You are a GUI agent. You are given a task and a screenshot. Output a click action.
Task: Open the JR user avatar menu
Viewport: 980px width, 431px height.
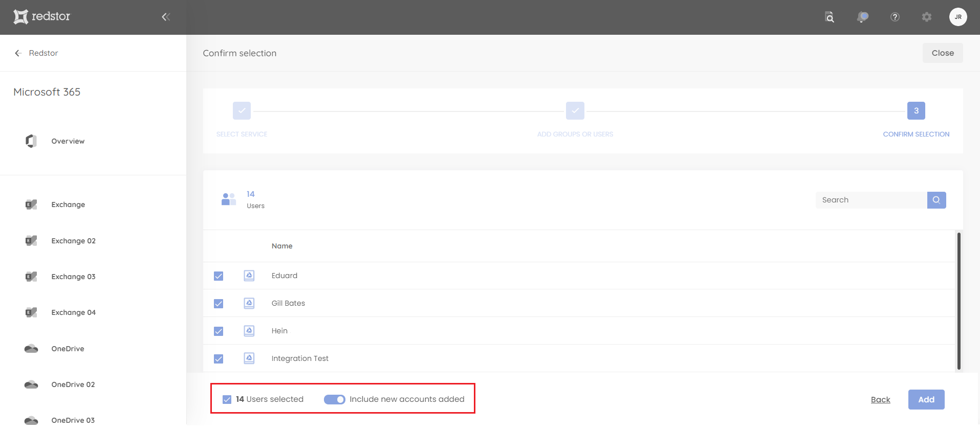coord(958,17)
